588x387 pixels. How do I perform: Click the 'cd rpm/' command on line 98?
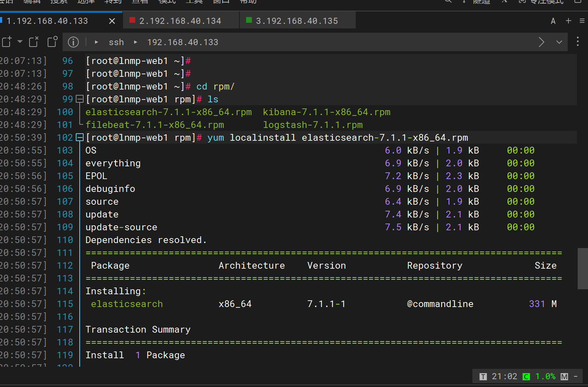click(216, 86)
